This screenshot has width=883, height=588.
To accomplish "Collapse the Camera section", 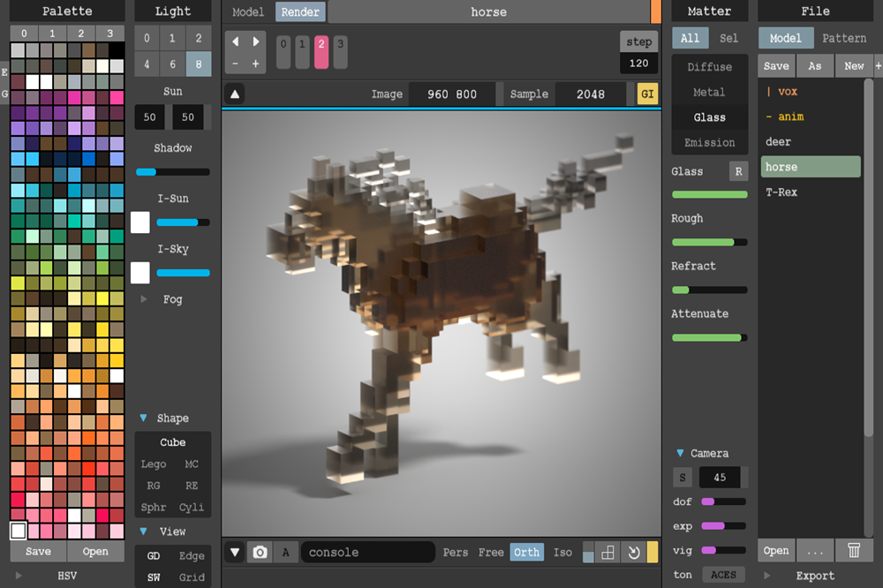I will coord(679,453).
